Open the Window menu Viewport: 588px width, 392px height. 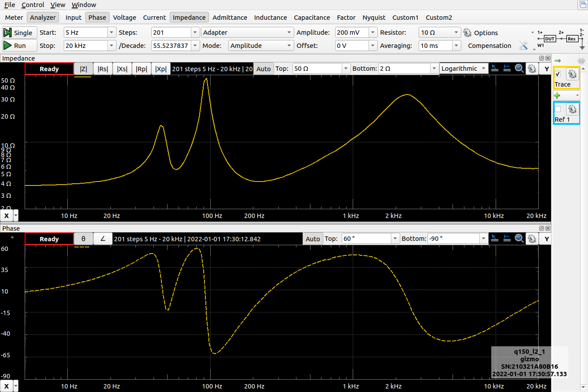point(84,5)
